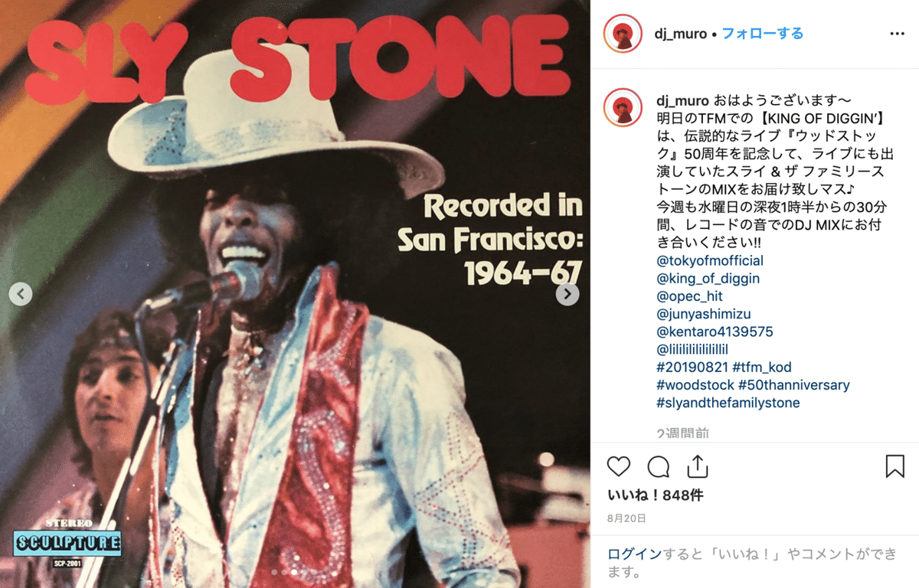This screenshot has height=588, width=919.
Task: Open dj_muro profile picture in header
Action: (x=623, y=34)
